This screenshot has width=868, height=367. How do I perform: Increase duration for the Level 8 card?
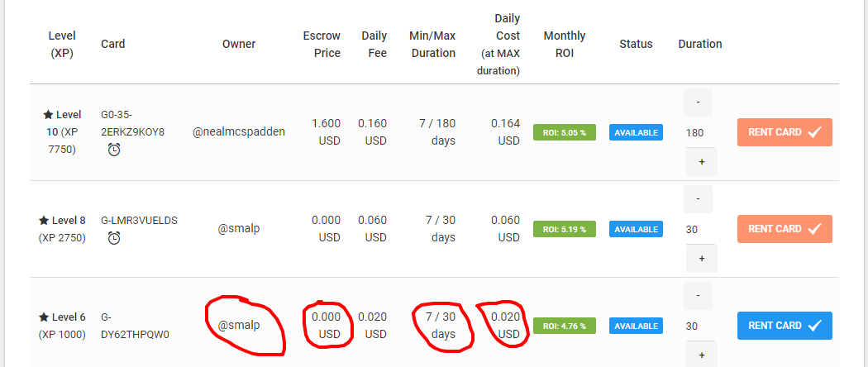(x=702, y=259)
